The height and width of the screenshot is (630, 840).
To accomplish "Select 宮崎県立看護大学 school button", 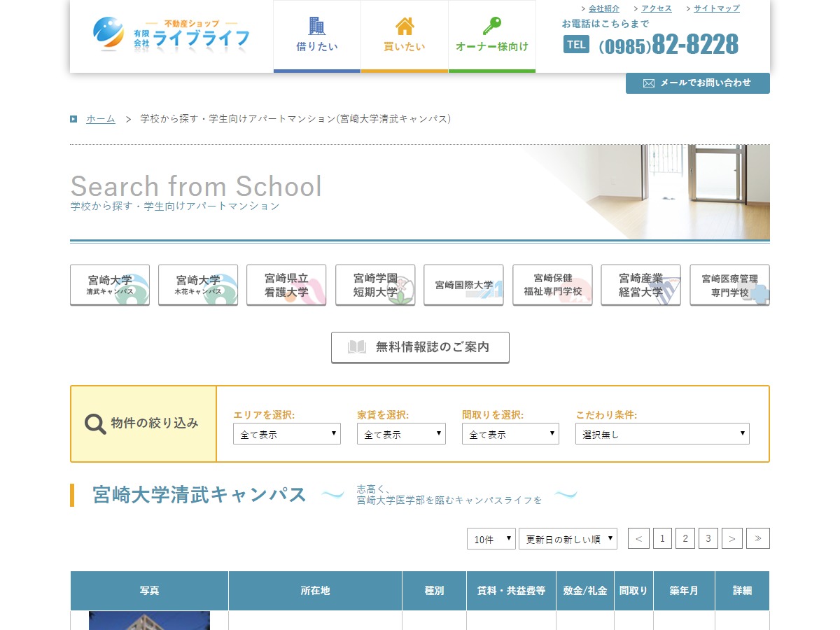I will point(286,285).
